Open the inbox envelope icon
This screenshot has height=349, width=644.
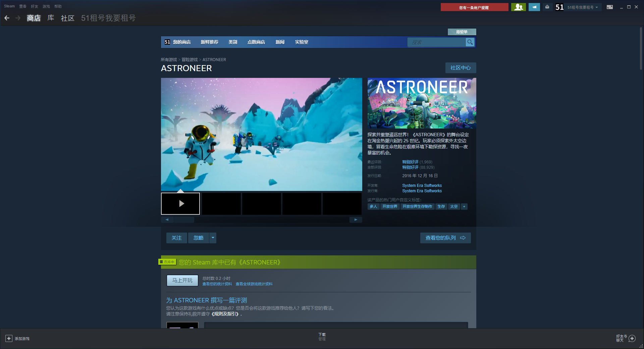[547, 7]
